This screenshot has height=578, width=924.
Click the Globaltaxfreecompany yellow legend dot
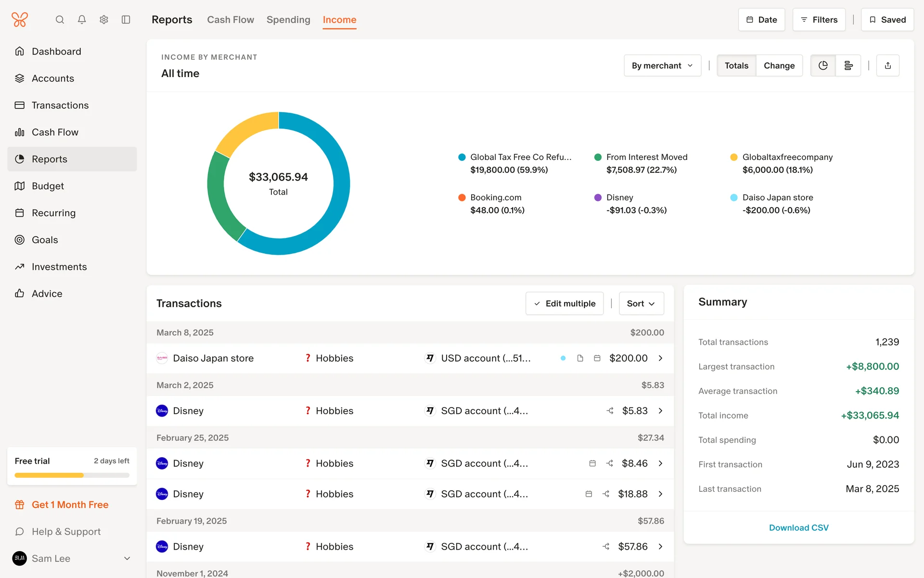pyautogui.click(x=734, y=157)
